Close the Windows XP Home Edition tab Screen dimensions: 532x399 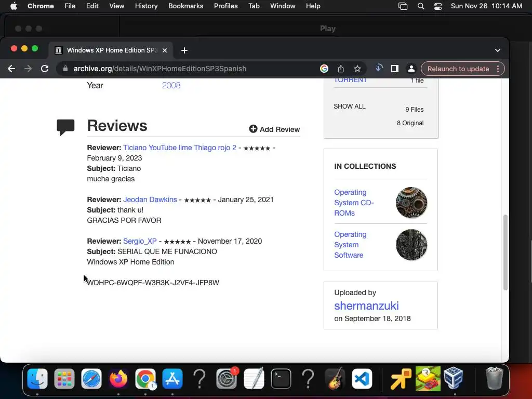[165, 50]
